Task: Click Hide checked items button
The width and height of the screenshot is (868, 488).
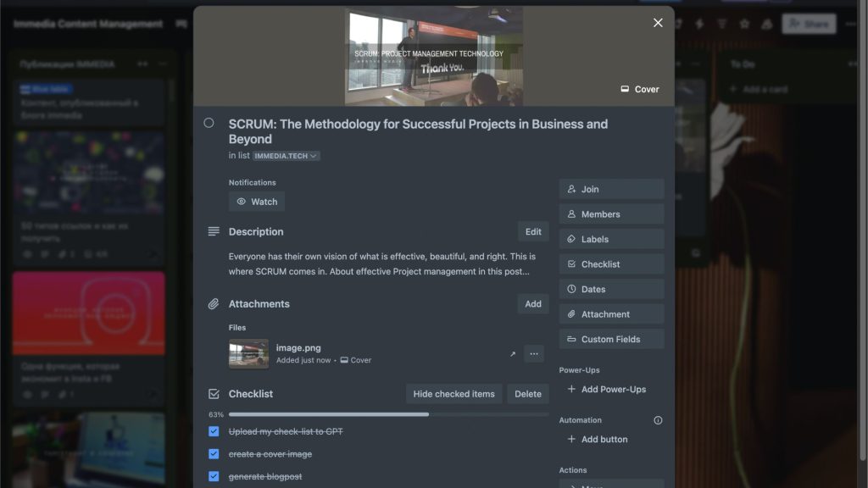Action: [x=453, y=394]
